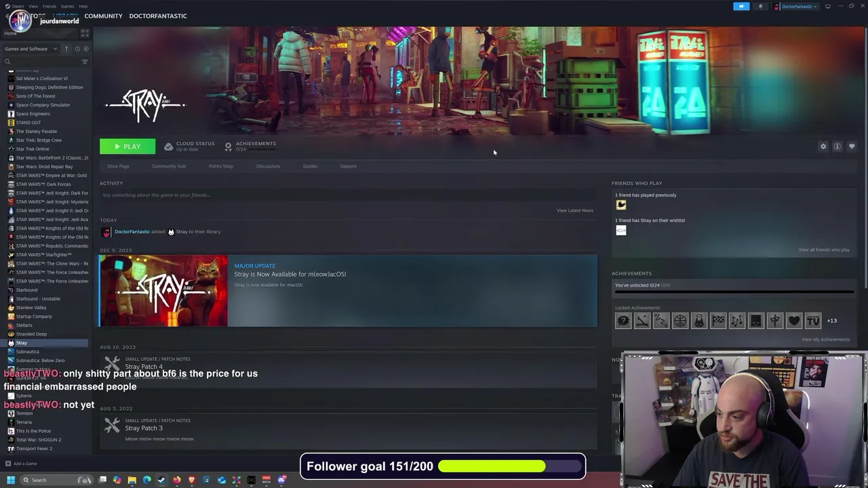Image resolution: width=868 pixels, height=488 pixels.
Task: Click Add a Game at sidebar bottom
Action: (x=21, y=464)
